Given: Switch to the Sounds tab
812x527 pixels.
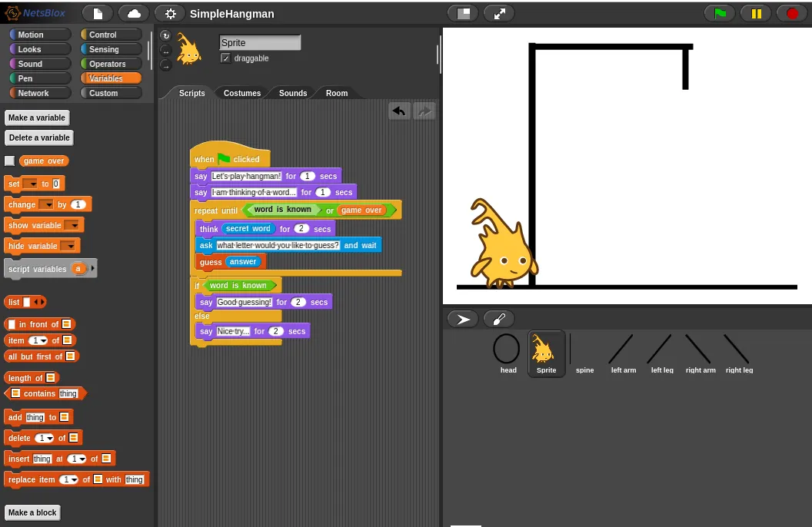Looking at the screenshot, I should click(x=293, y=93).
